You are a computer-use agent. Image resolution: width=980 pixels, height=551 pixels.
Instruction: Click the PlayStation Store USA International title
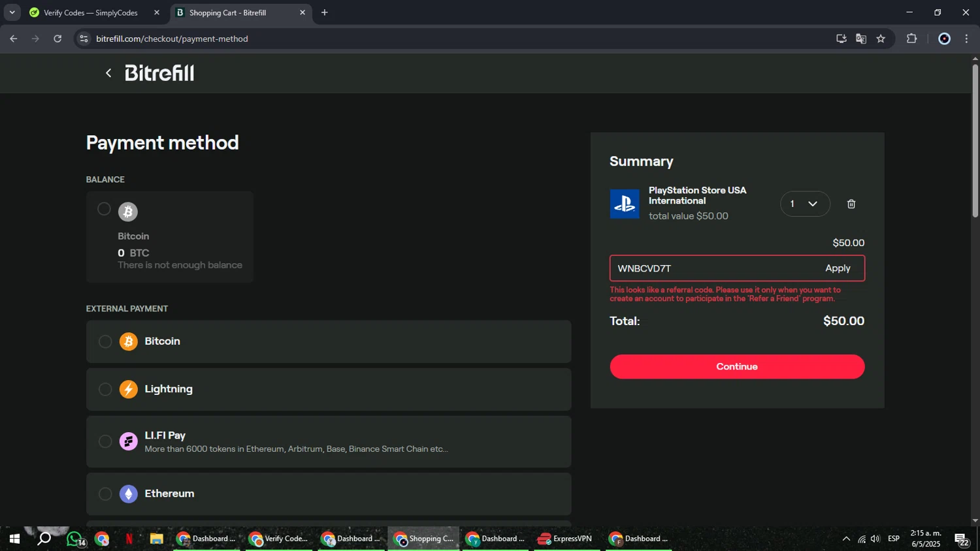point(697,195)
